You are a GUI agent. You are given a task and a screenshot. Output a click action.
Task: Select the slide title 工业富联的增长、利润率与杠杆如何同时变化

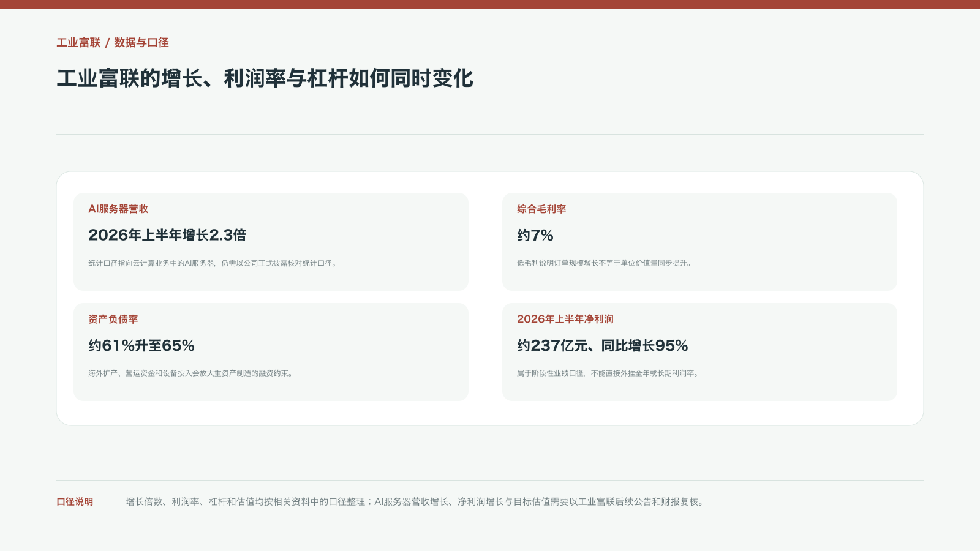coord(265,78)
